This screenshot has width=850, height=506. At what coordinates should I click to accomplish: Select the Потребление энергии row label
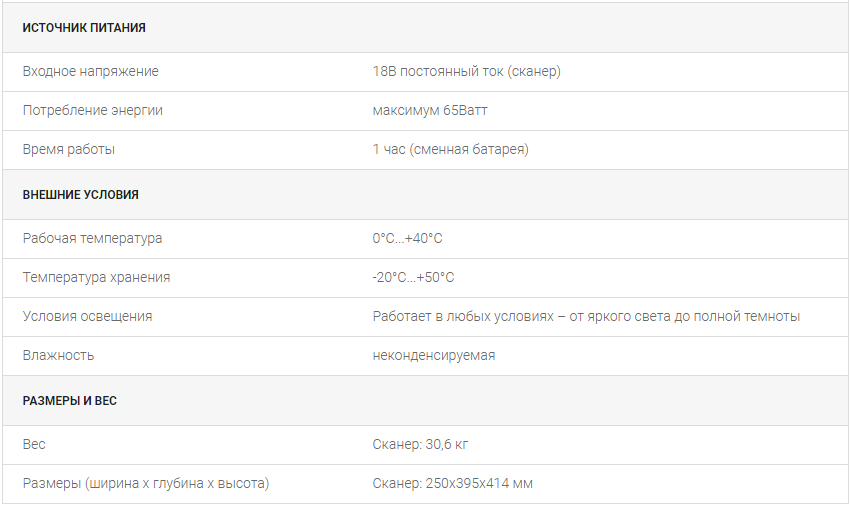click(93, 111)
